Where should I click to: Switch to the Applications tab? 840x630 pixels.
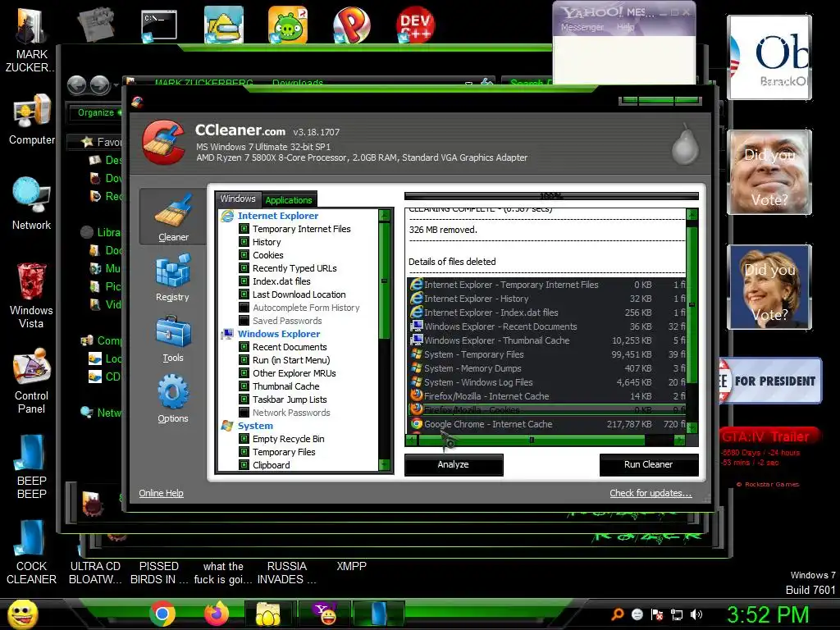point(289,200)
